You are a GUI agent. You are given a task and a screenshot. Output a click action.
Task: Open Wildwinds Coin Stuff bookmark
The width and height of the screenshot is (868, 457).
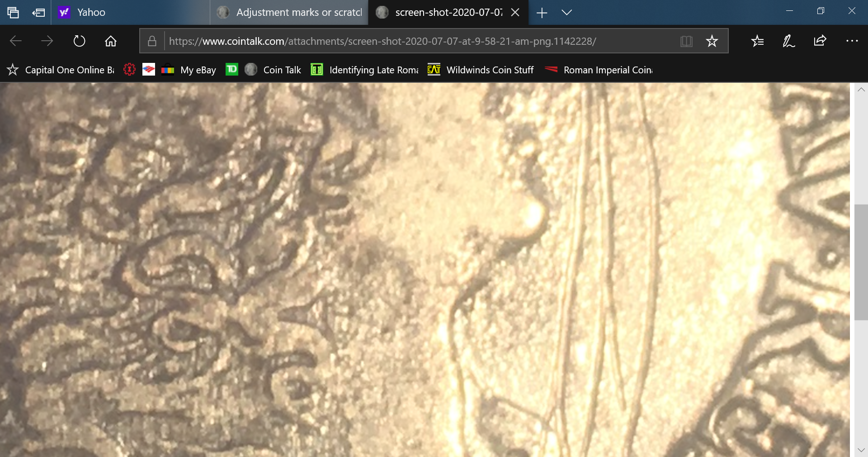[x=490, y=70]
